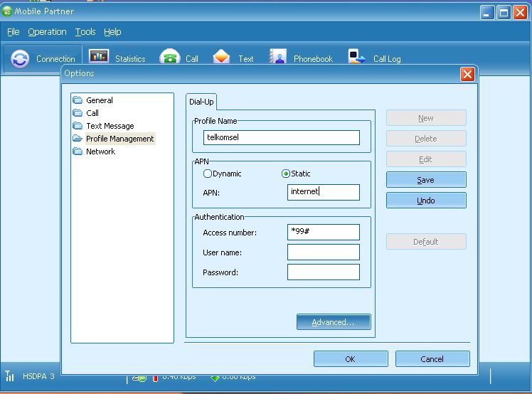The height and width of the screenshot is (394, 532).
Task: Click the Call Log label in toolbar
Action: click(387, 59)
